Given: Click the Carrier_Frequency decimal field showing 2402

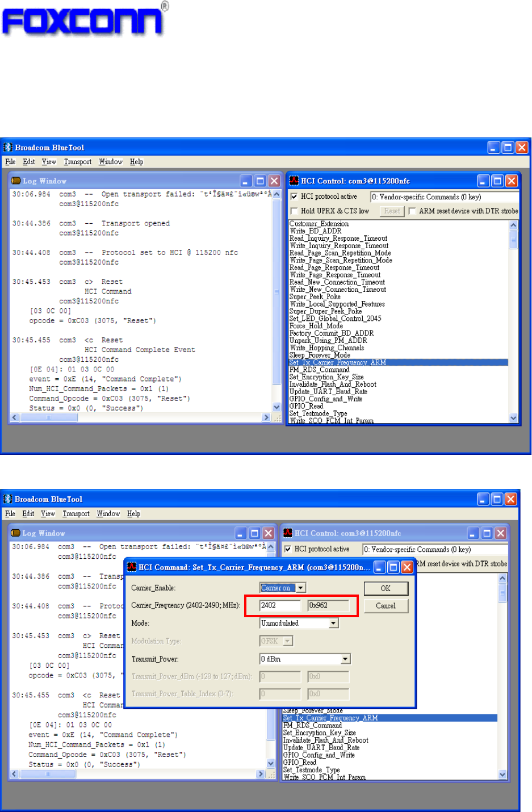Looking at the screenshot, I should coord(280,605).
